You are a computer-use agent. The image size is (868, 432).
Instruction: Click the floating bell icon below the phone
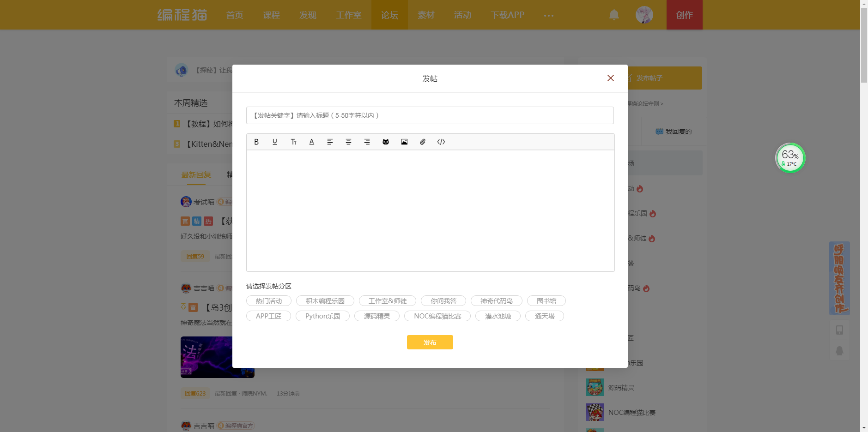click(839, 351)
